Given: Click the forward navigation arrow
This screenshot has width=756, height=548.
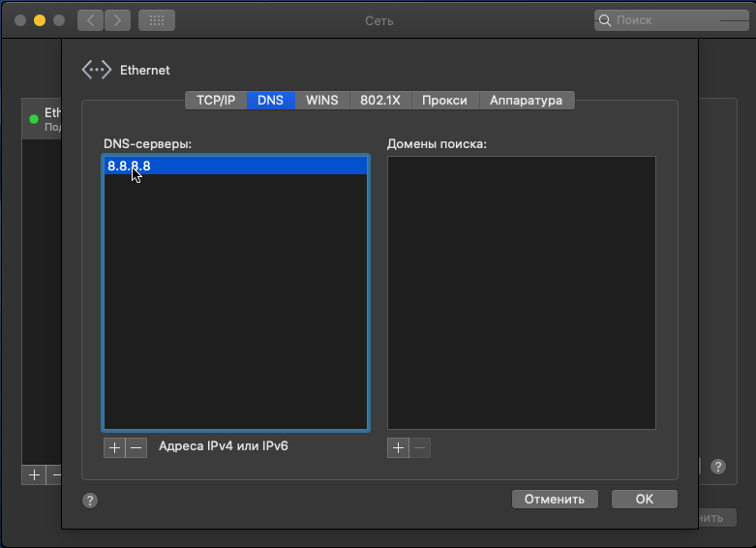Looking at the screenshot, I should click(117, 20).
